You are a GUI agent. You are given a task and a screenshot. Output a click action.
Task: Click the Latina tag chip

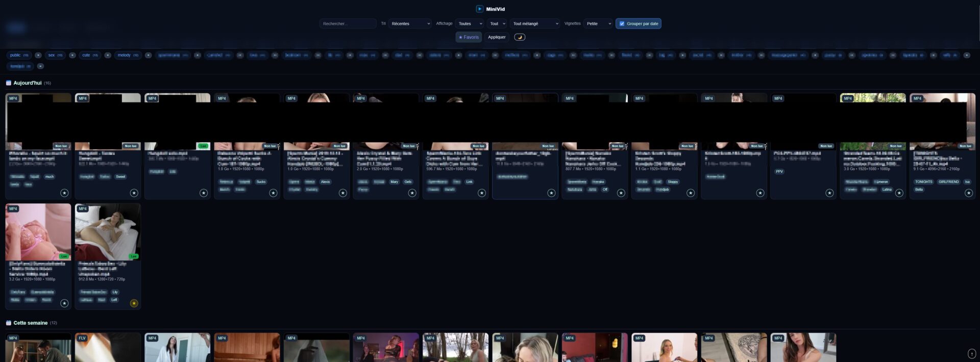coord(887,189)
